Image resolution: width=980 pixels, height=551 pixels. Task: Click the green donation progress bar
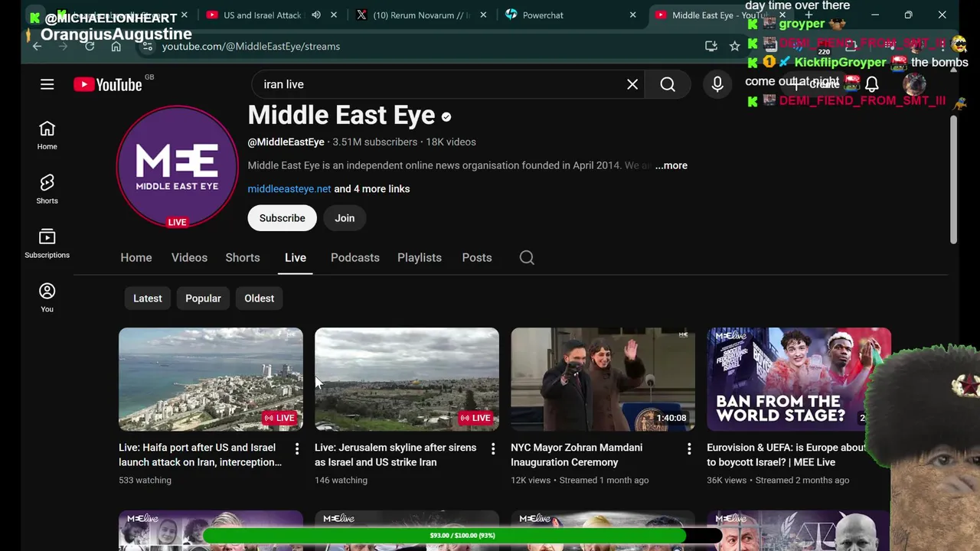[x=462, y=536]
